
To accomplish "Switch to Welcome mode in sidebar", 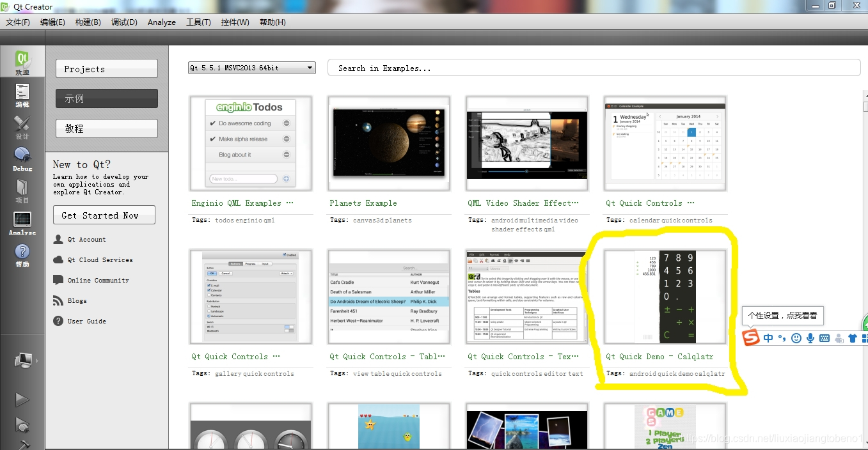I will (22, 61).
